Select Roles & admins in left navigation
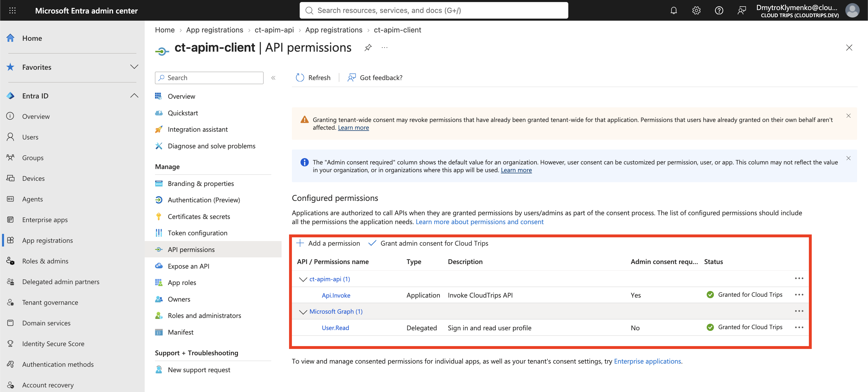 45,261
